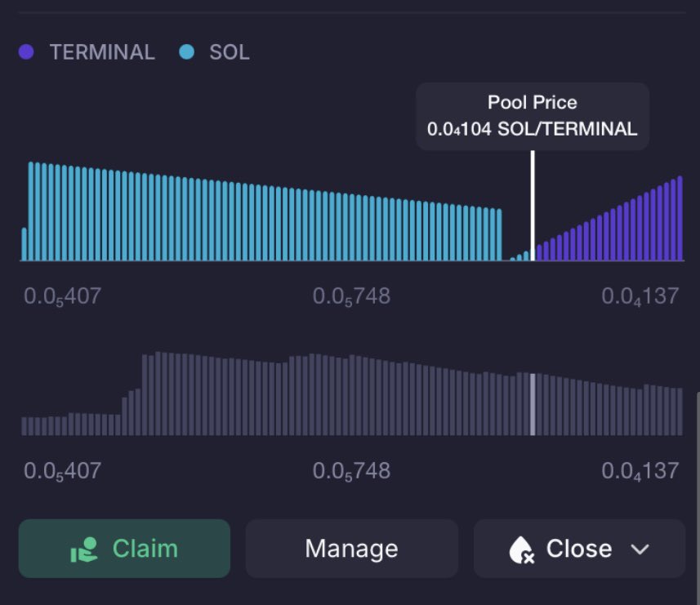Click the purple TERMINAL legend dot
The width and height of the screenshot is (700, 605).
click(x=26, y=51)
